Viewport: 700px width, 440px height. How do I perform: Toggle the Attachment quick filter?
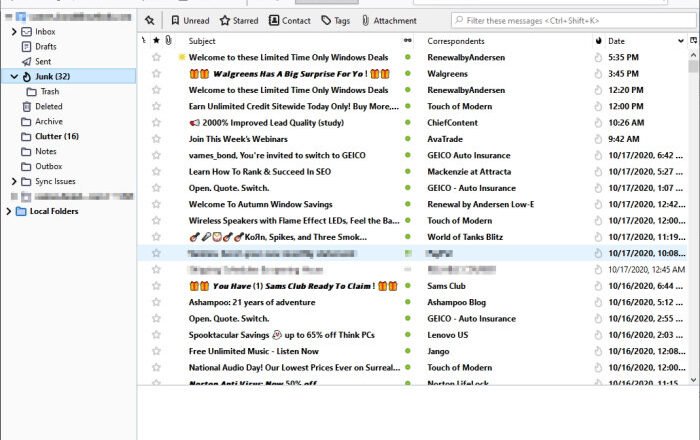[389, 21]
